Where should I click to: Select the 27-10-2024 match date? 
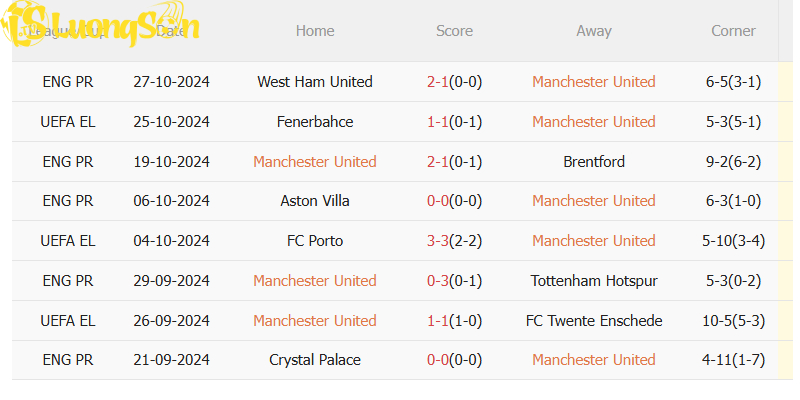[171, 82]
